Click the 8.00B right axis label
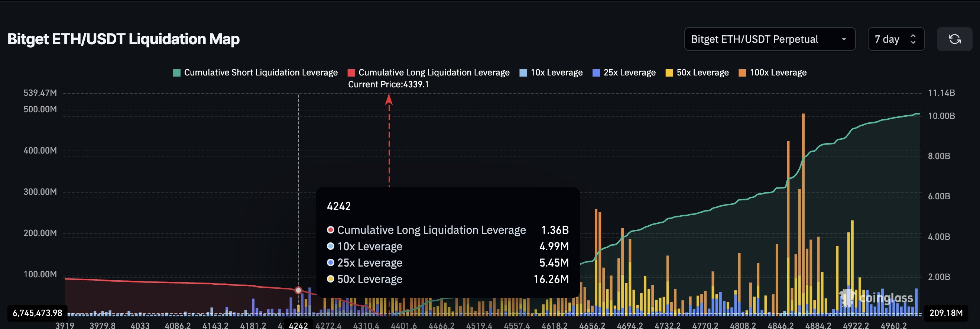Screen dimensions: 980x329 939,156
